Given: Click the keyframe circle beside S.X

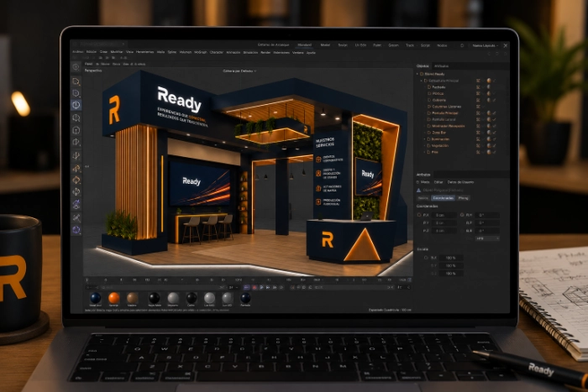Looking at the screenshot, I should point(426,258).
